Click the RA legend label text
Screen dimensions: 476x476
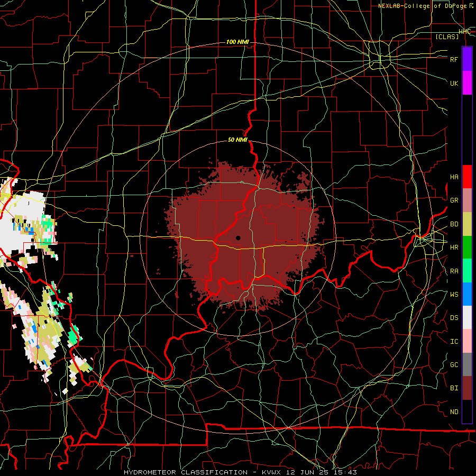(x=454, y=271)
